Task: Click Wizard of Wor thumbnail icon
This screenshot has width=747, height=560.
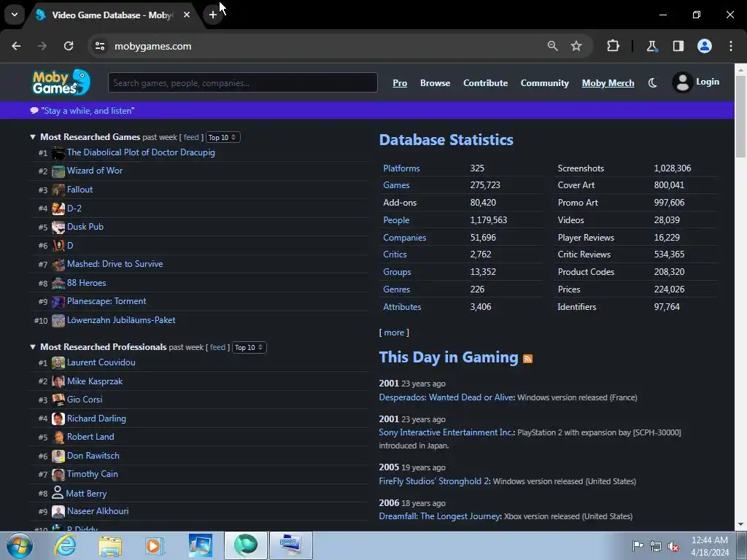Action: click(x=58, y=171)
